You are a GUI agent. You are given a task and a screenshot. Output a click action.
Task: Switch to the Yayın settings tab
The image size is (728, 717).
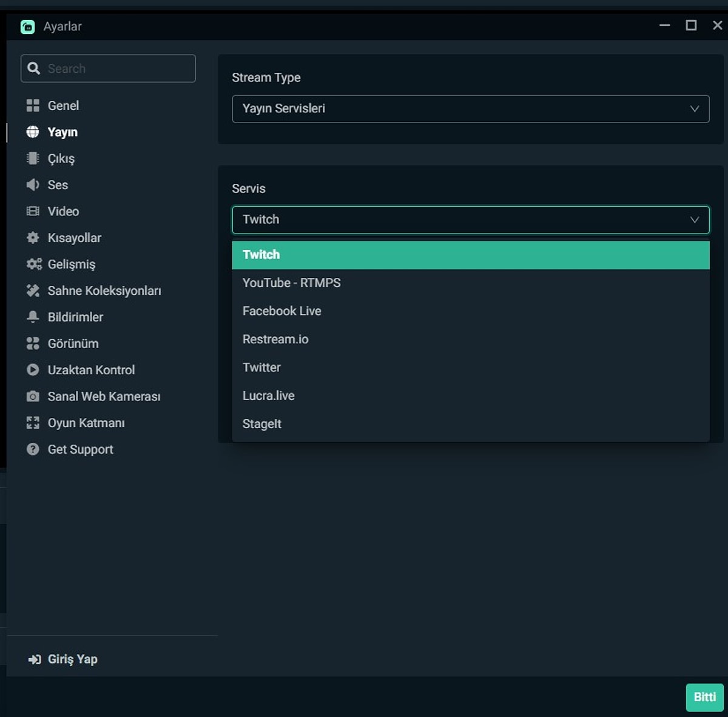(62, 132)
